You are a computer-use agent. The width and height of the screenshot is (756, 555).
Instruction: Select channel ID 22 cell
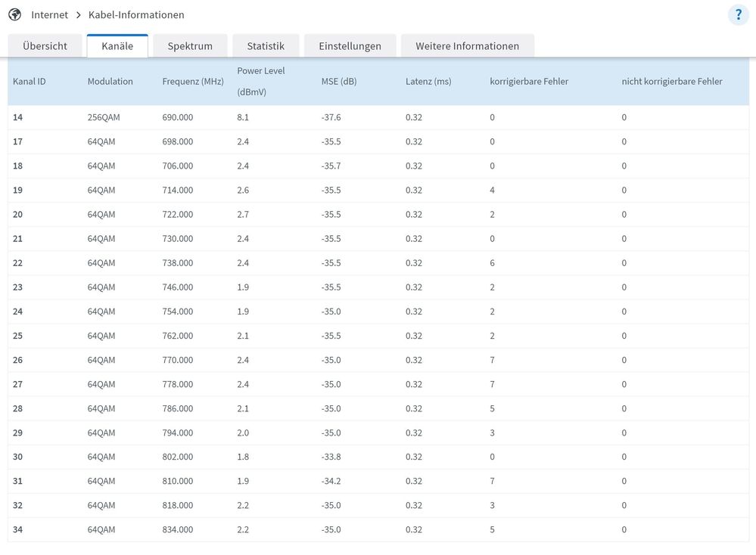[x=18, y=263]
